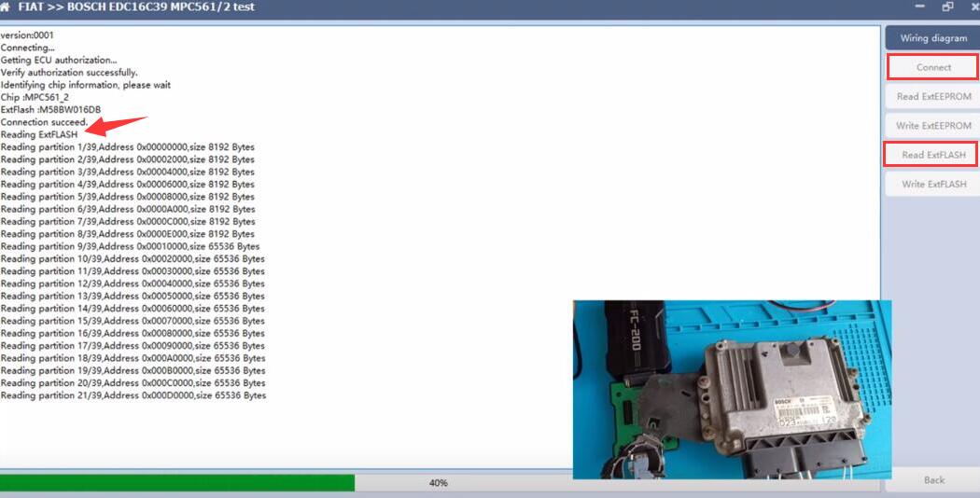Click the 'Connecting...' log line

pyautogui.click(x=27, y=48)
